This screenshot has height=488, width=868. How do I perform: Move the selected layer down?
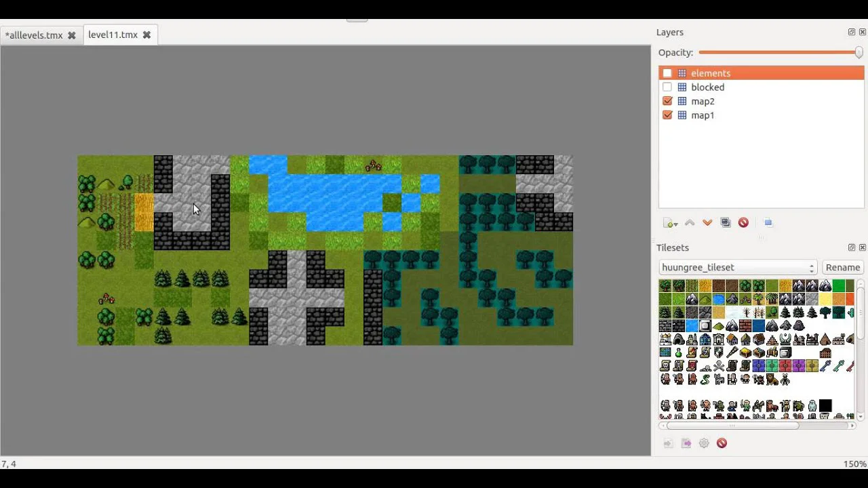click(x=707, y=223)
